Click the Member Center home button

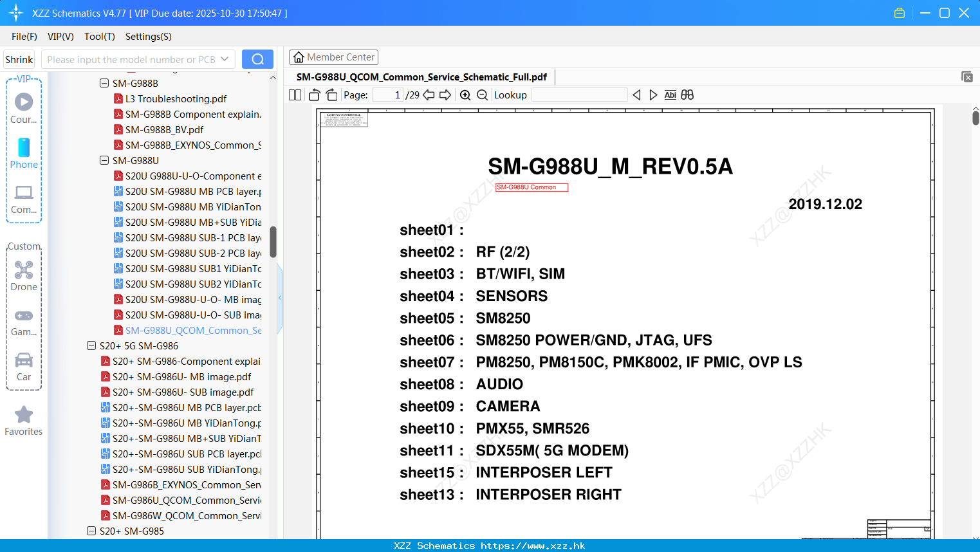(x=333, y=57)
